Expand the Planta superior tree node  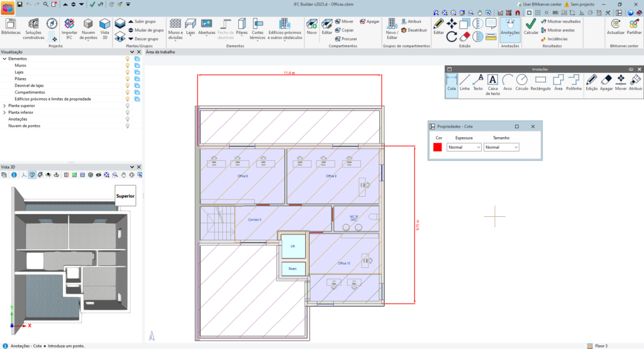(x=4, y=105)
